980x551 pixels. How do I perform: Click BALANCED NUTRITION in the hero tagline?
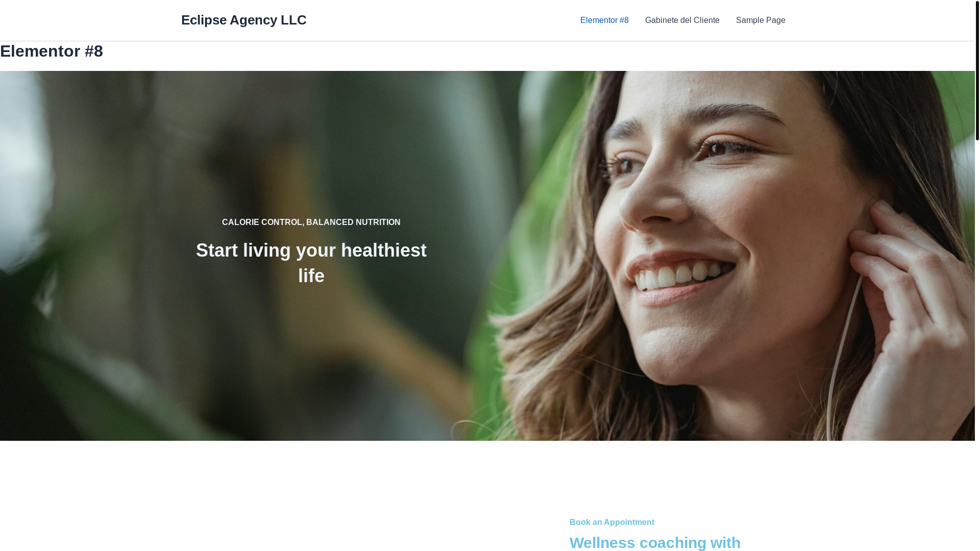[353, 222]
